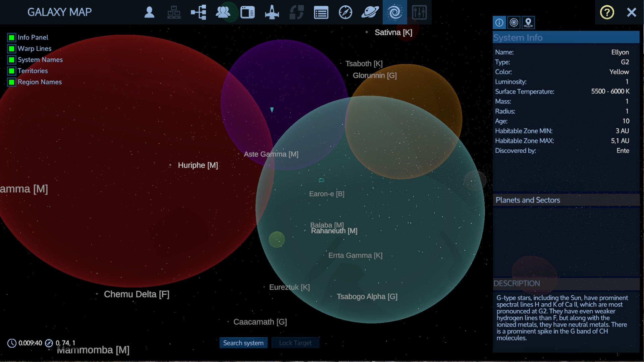Select the Huriphe [M] star system
Viewport: 644px width, 362px height.
click(x=198, y=165)
